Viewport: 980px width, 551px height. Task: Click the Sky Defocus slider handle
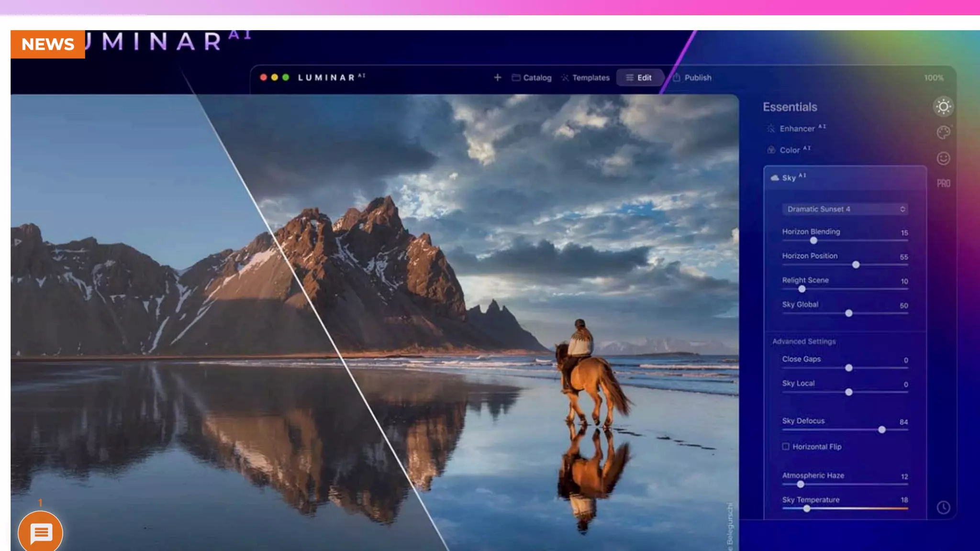[882, 430]
